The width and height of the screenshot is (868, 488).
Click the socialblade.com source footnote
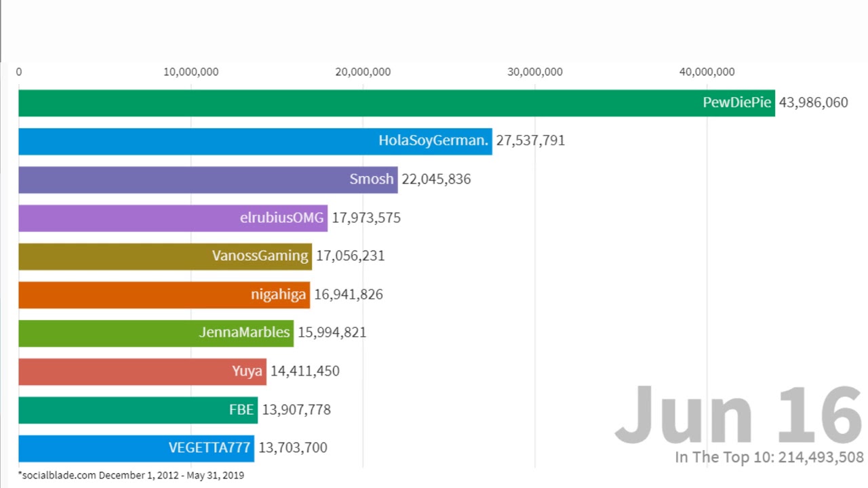131,476
